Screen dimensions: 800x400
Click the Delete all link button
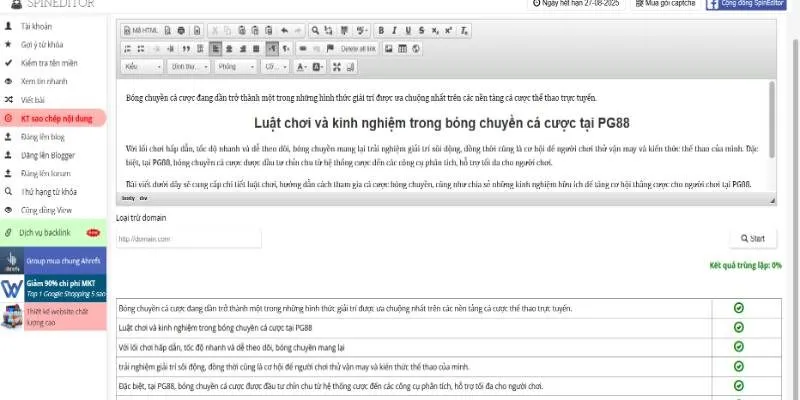[x=358, y=49]
